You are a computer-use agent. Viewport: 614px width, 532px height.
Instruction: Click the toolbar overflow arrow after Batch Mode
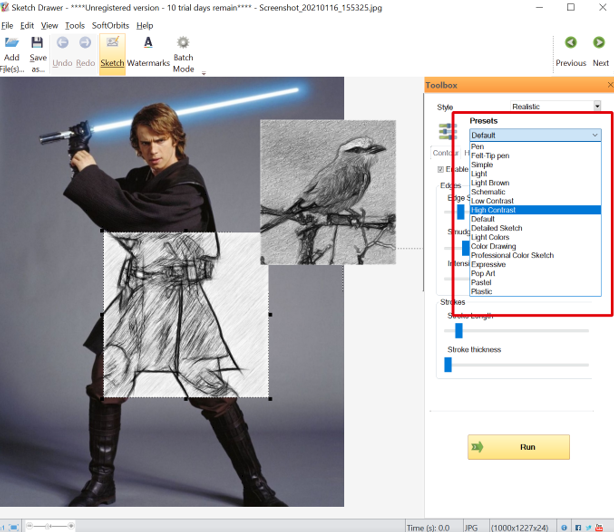point(204,73)
